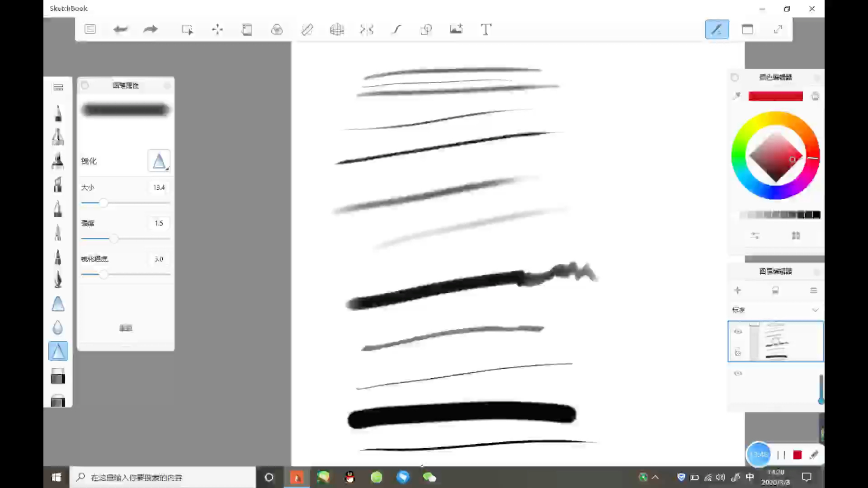Click the Redo arrow icon
The width and height of the screenshot is (868, 488).
click(151, 30)
